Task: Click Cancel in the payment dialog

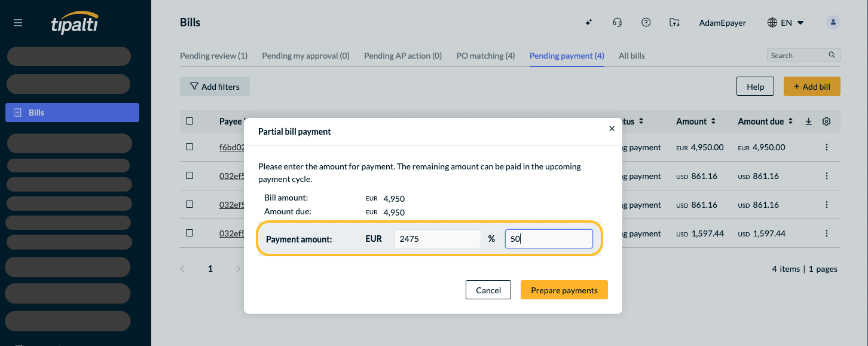Action: (488, 290)
